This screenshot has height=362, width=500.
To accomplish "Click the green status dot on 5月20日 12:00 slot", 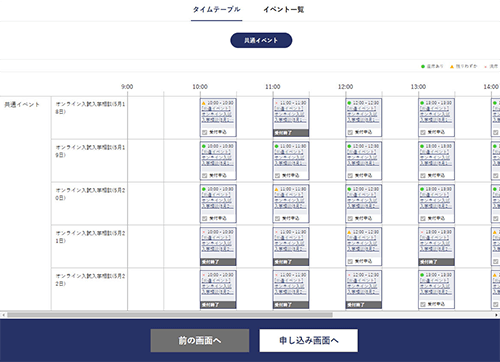I will point(349,189).
